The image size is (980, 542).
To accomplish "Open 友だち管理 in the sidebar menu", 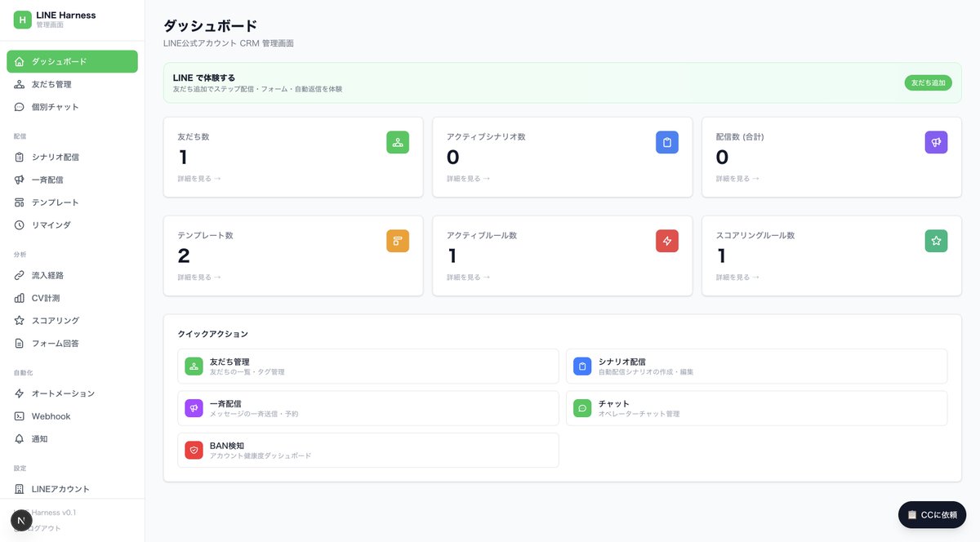I will pos(72,84).
